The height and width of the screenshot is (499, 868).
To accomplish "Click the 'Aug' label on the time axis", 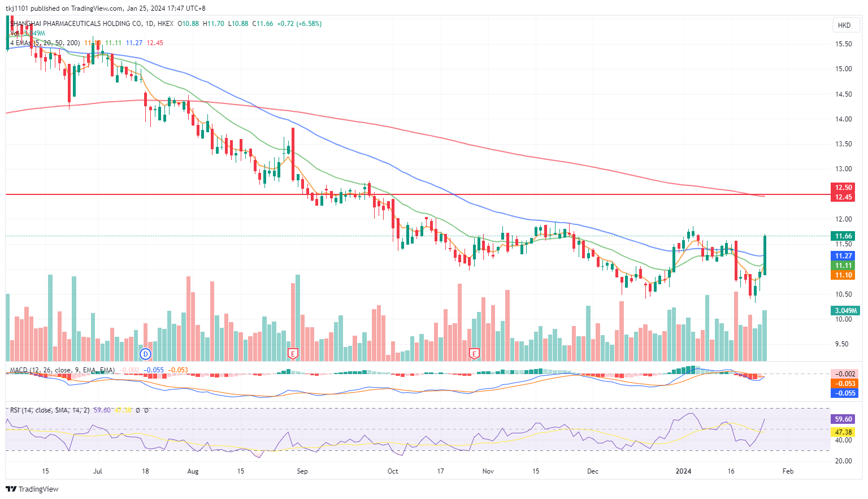I will (193, 471).
